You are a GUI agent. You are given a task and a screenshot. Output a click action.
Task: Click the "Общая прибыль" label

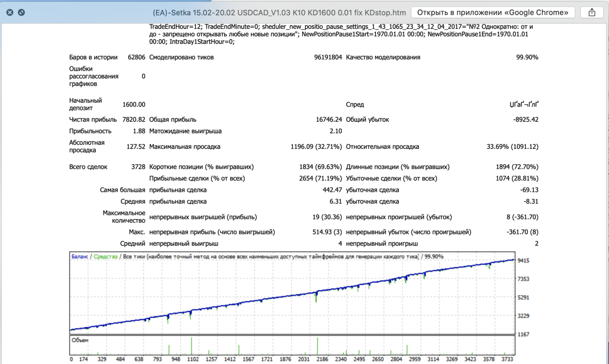[173, 119]
